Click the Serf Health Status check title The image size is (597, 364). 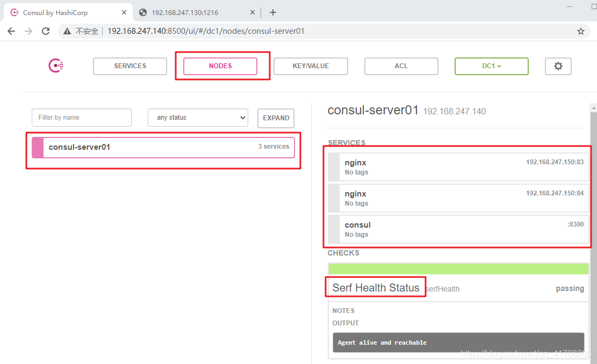[376, 288]
